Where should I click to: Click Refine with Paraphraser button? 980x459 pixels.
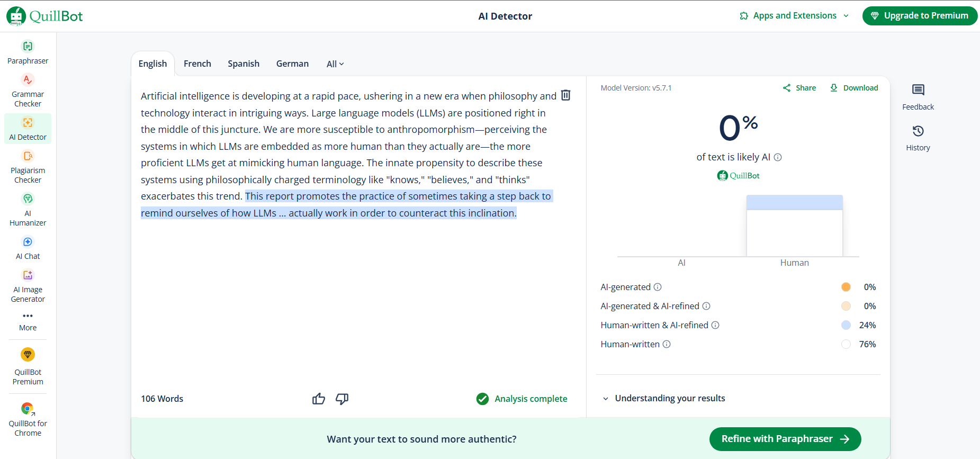pyautogui.click(x=785, y=439)
